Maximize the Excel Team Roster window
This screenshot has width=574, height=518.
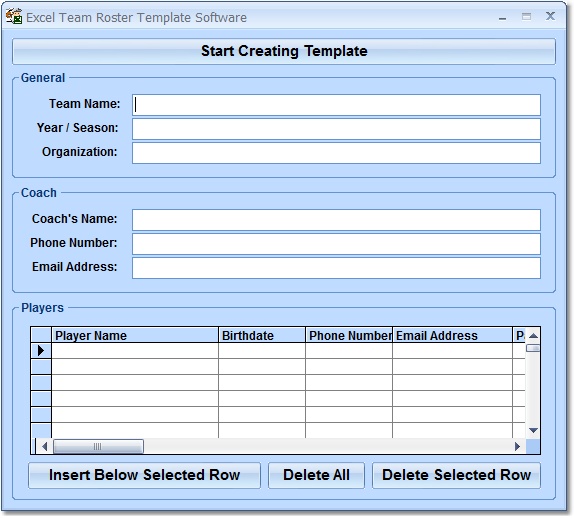[526, 16]
